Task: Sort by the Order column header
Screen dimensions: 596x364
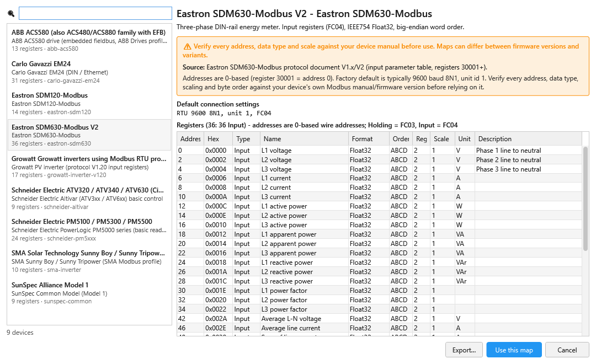Action: (x=401, y=138)
